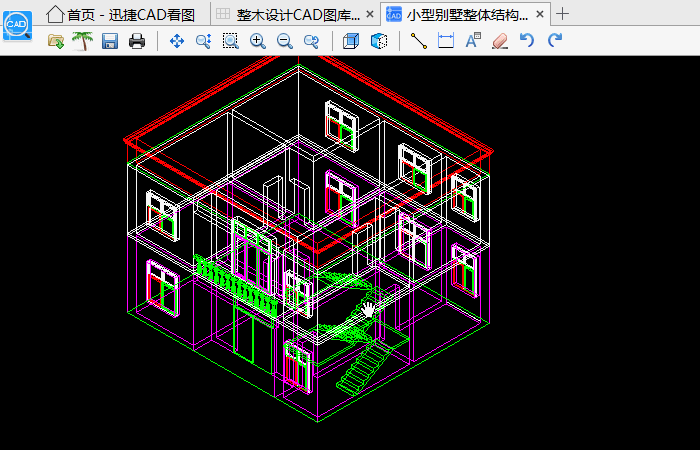700x450 pixels.
Task: Redo the last action
Action: (555, 41)
